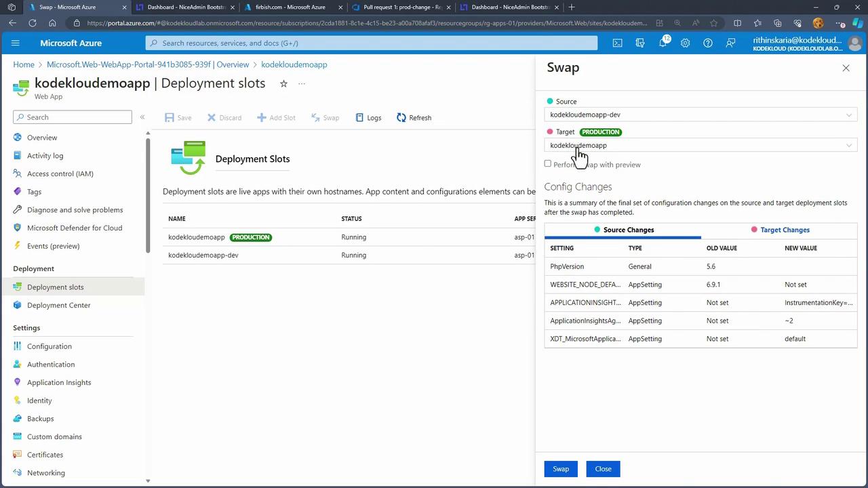Select the 6.9.1 old value cell
Image resolution: width=868 pixels, height=488 pixels.
point(713,285)
